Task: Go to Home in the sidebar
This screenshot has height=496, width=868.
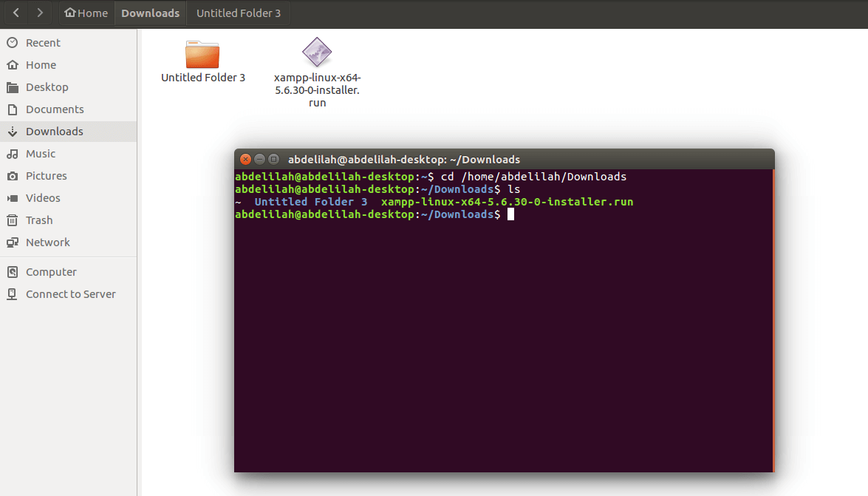Action: coord(68,65)
